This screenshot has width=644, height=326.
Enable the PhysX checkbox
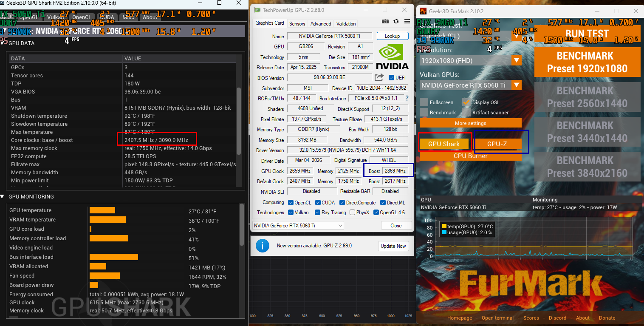pos(352,213)
